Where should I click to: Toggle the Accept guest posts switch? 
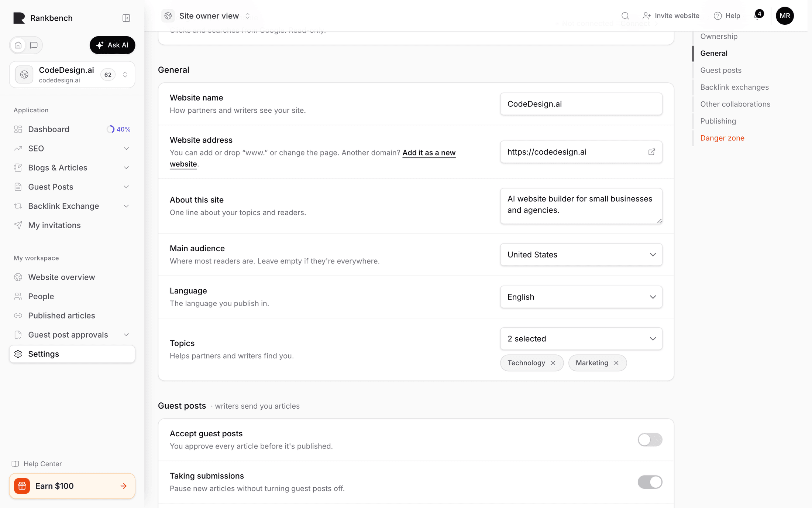click(x=650, y=440)
